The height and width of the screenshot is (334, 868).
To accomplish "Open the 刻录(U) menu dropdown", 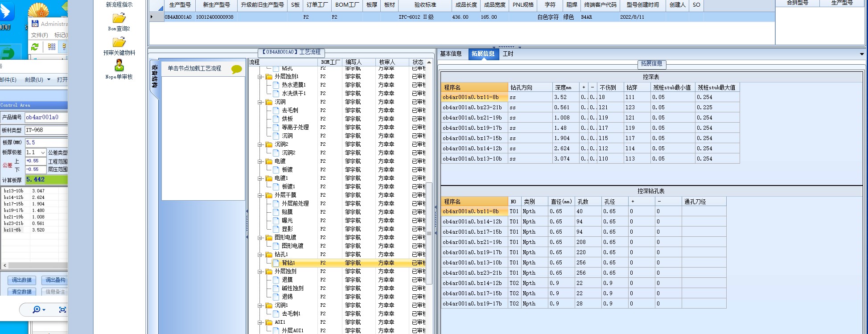I will (x=37, y=80).
